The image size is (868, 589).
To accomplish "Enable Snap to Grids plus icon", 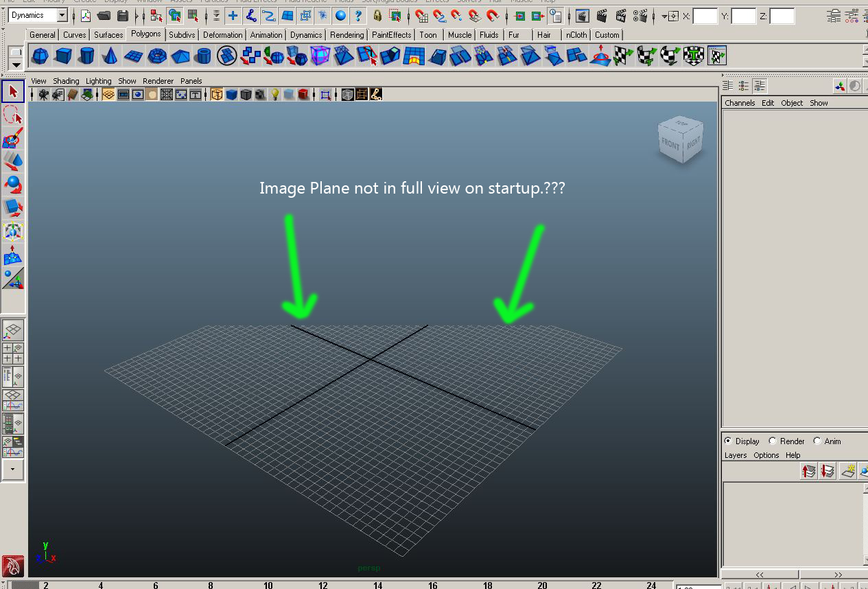I will (233, 15).
